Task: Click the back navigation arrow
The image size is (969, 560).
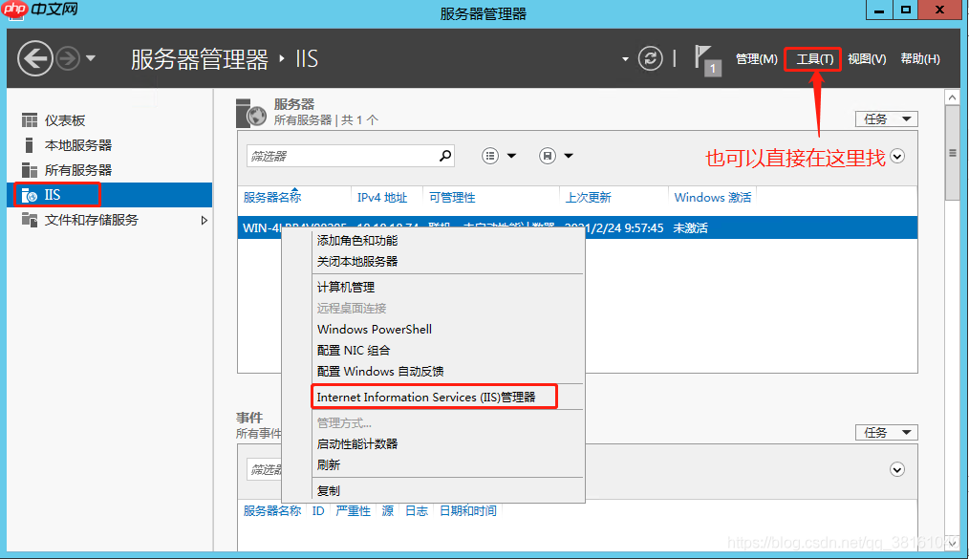Action: coord(35,58)
